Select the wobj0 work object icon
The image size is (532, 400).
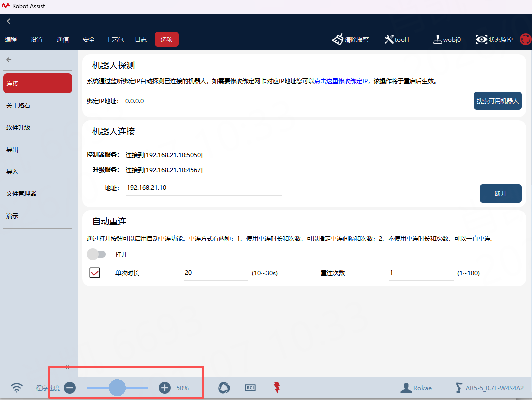click(x=437, y=39)
